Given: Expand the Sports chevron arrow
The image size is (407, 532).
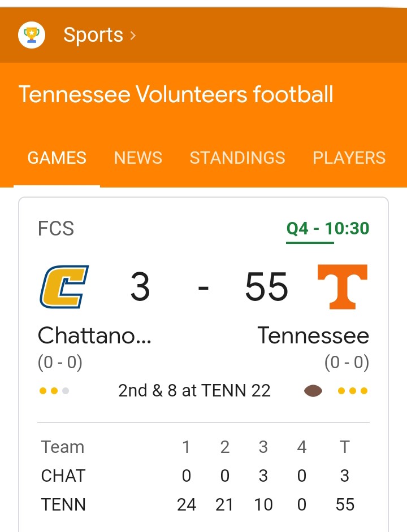Looking at the screenshot, I should click(x=133, y=36).
